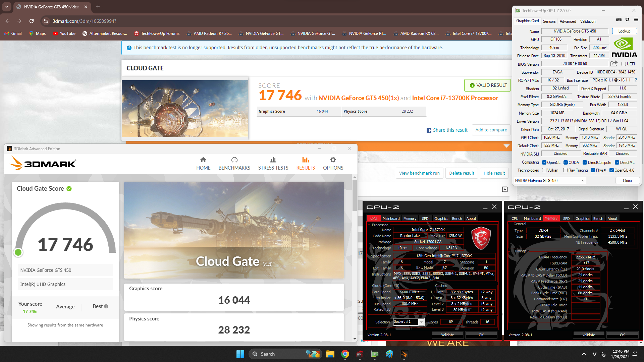
Task: Open Chrome from the taskbar
Action: [345, 354]
